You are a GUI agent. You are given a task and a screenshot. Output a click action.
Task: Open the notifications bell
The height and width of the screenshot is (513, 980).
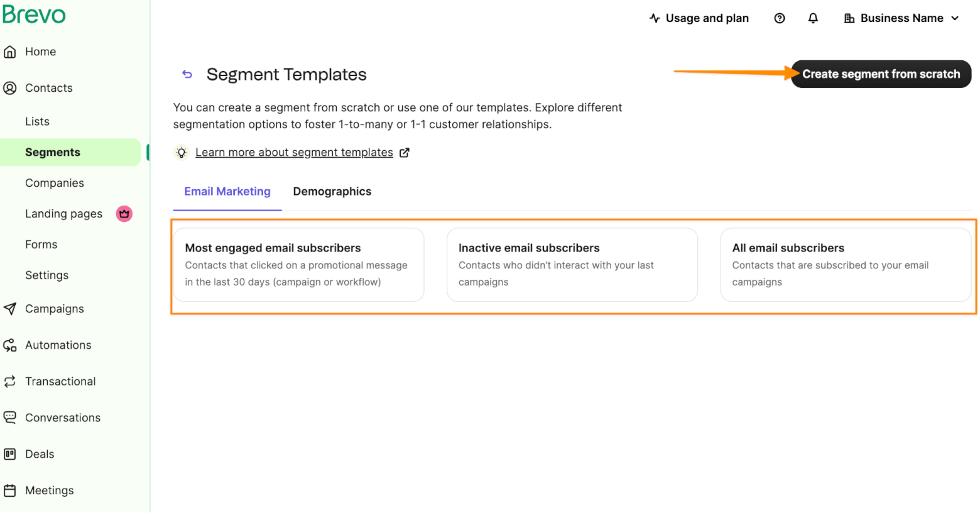coord(813,18)
